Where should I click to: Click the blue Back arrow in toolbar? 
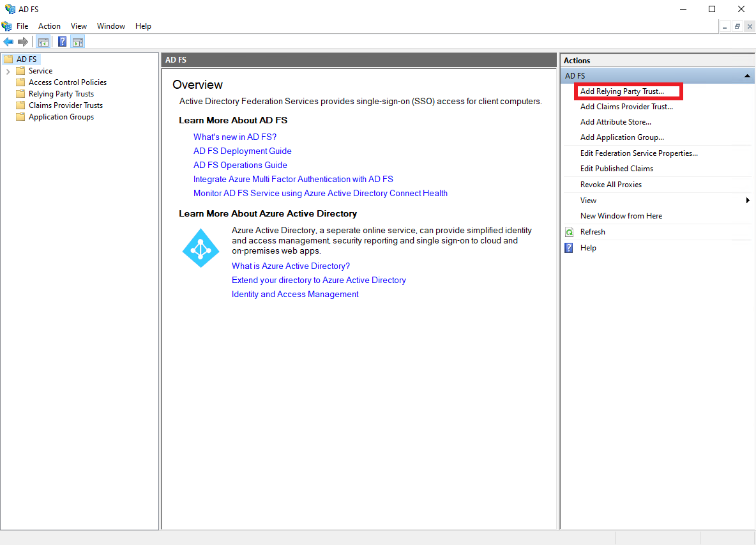(8, 42)
